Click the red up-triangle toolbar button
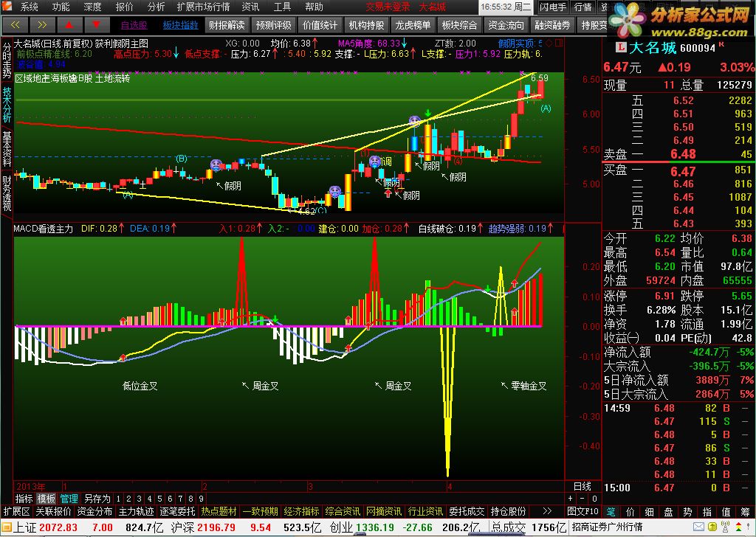Image resolution: width=756 pixels, height=537 pixels. [x=69, y=24]
